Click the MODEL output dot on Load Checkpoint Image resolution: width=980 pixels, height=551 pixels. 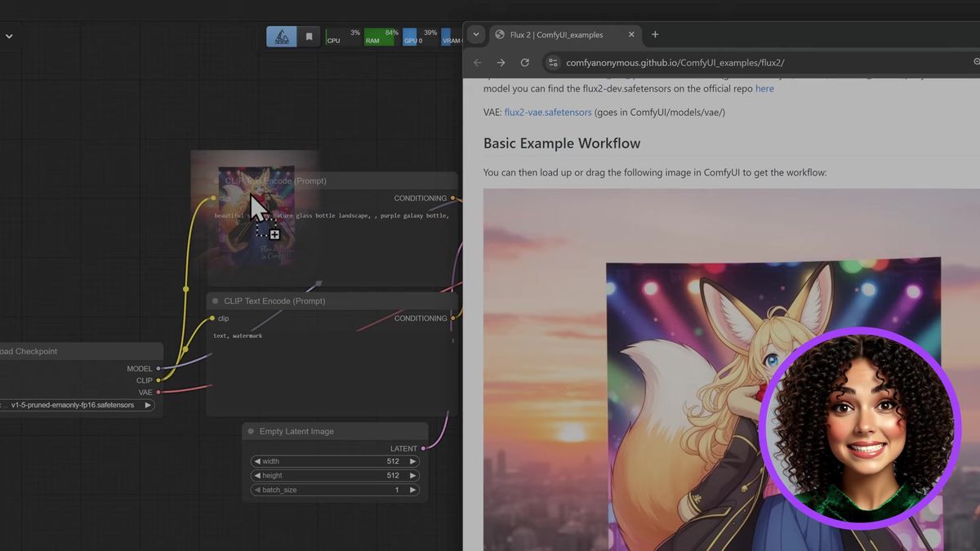[158, 368]
